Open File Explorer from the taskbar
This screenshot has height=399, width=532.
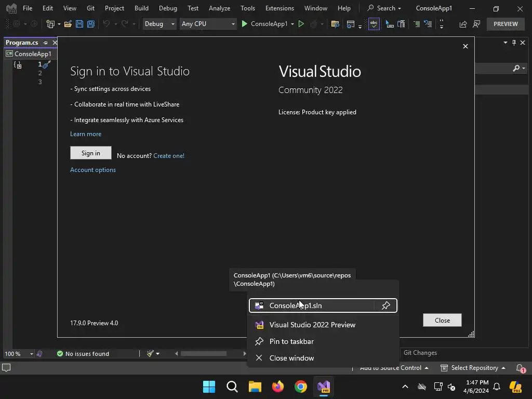[x=255, y=387]
